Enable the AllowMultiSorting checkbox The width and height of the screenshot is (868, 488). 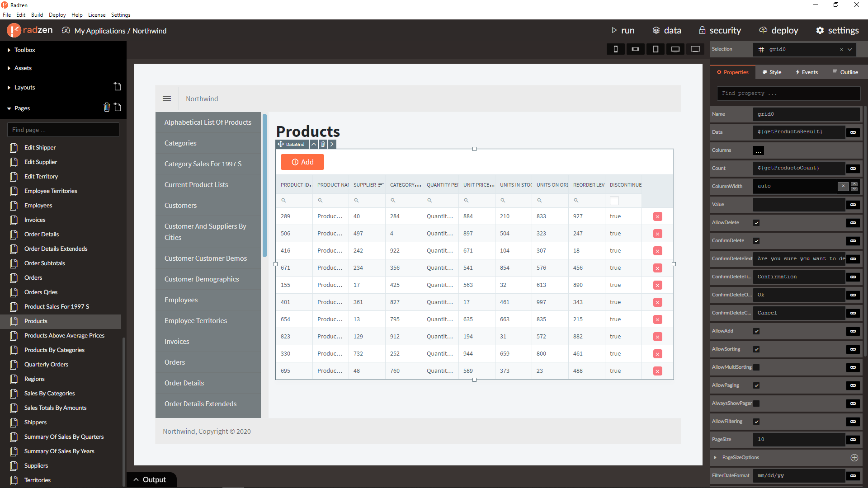[x=756, y=367]
